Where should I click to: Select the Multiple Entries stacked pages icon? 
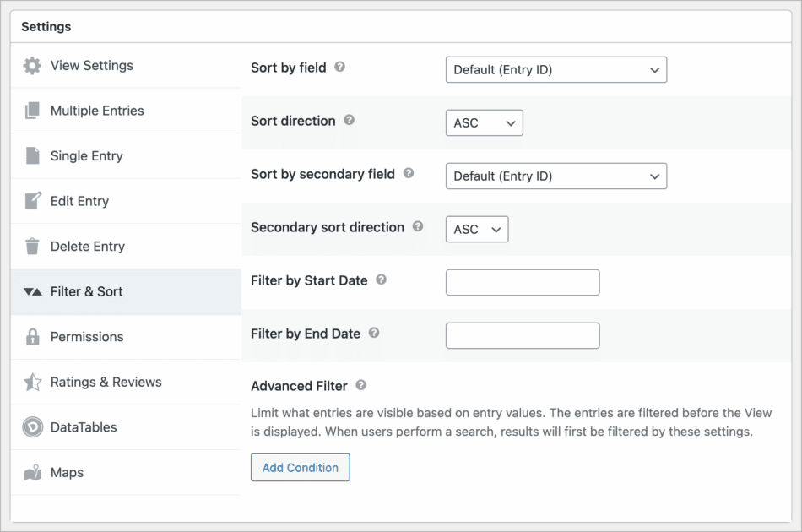click(31, 111)
